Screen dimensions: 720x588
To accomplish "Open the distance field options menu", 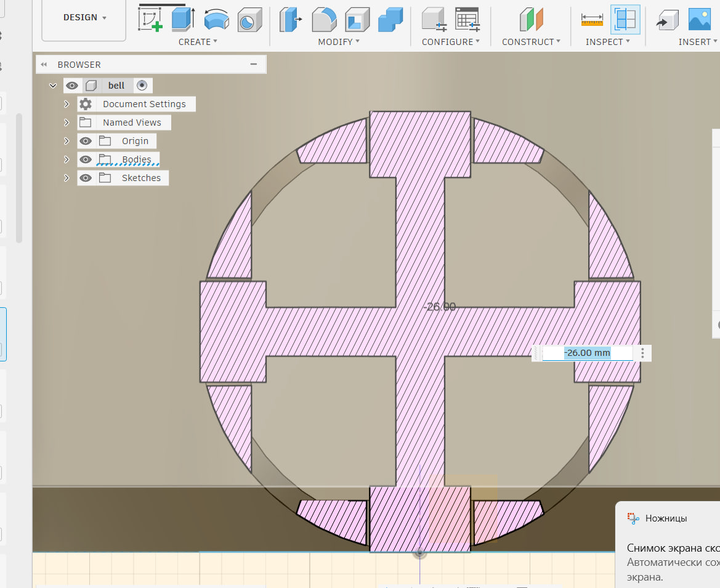I will pos(642,353).
